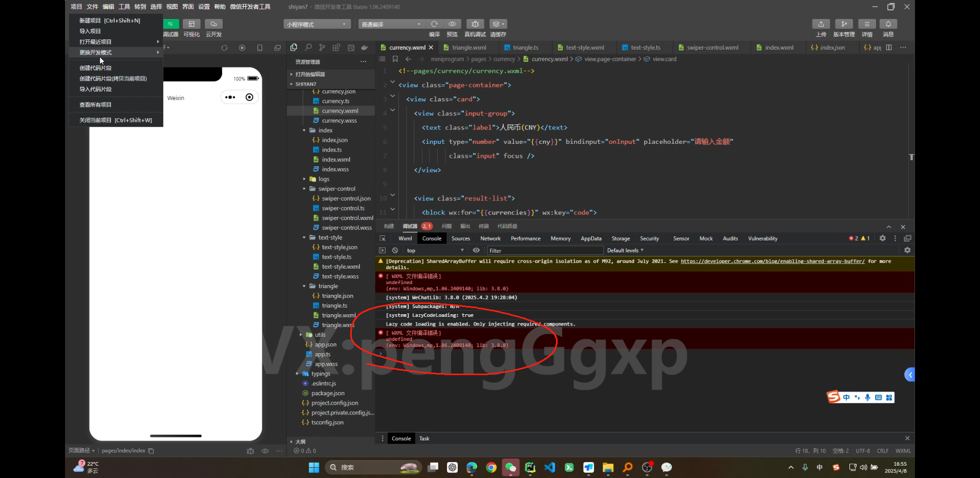Image resolution: width=980 pixels, height=478 pixels.
Task: Go back in editor navigation
Action: [409, 59]
